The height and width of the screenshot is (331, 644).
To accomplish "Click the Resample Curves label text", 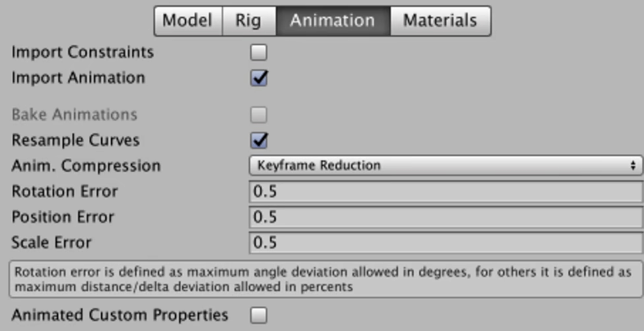I will click(75, 140).
